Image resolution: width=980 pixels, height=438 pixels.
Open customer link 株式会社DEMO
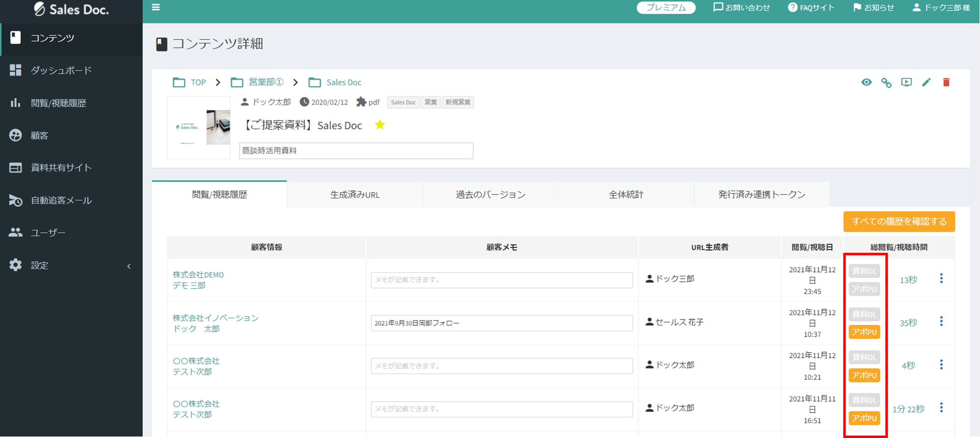click(x=198, y=275)
